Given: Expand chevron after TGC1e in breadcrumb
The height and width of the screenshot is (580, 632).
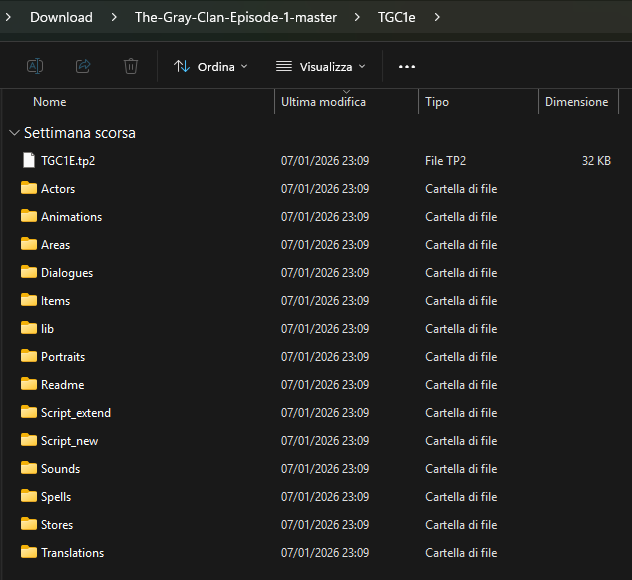Looking at the screenshot, I should (438, 17).
